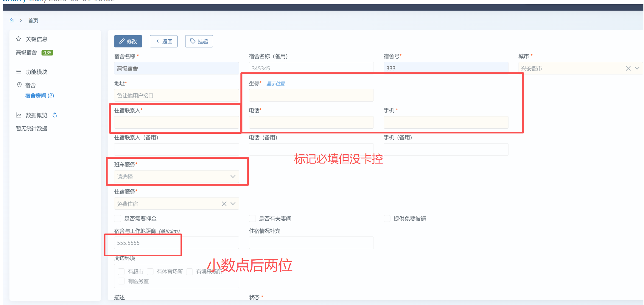Clear the 城市 field with X icon
Viewport: 644px width, 305px height.
click(628, 69)
